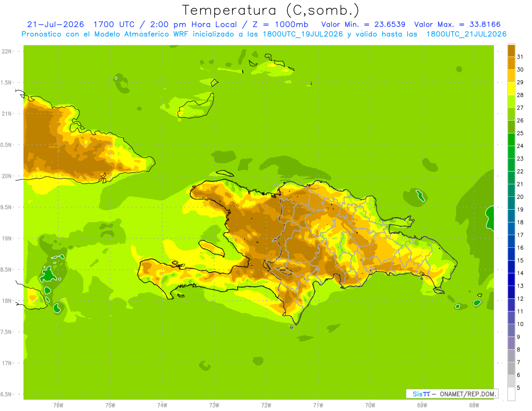This screenshot has width=532, height=411.
Task: Select the lime legend swatch between 26 and 27
Action: pyautogui.click(x=511, y=114)
